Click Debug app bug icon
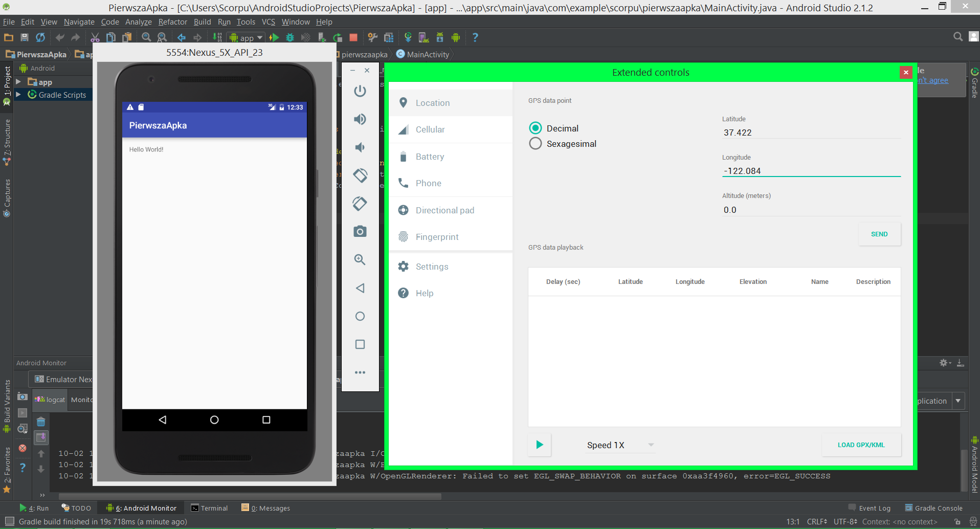The image size is (980, 529). click(290, 37)
